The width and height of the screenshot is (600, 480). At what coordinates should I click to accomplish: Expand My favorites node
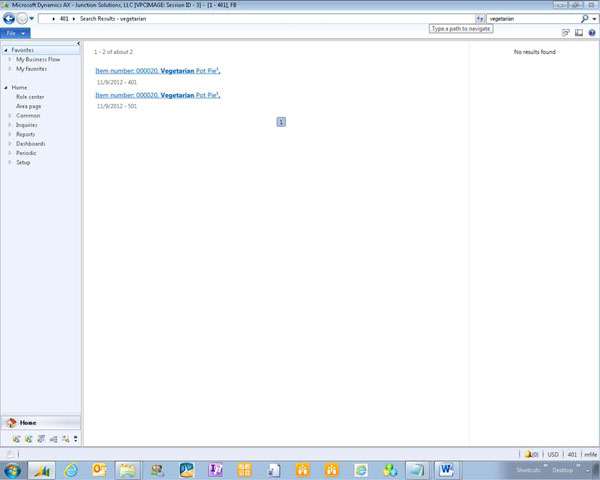[10, 69]
